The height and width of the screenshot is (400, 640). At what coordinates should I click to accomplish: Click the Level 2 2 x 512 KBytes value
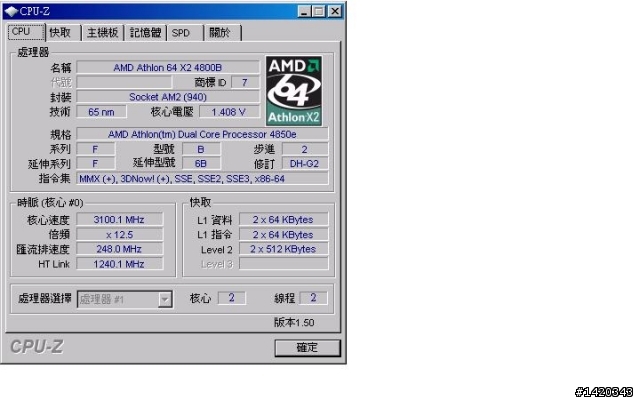(x=283, y=249)
